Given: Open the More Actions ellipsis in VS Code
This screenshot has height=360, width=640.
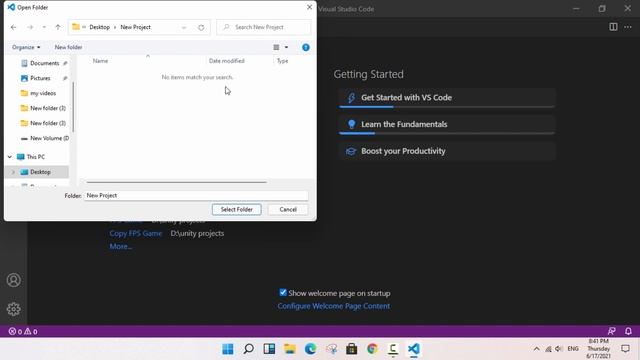Looking at the screenshot, I should pyautogui.click(x=628, y=27).
